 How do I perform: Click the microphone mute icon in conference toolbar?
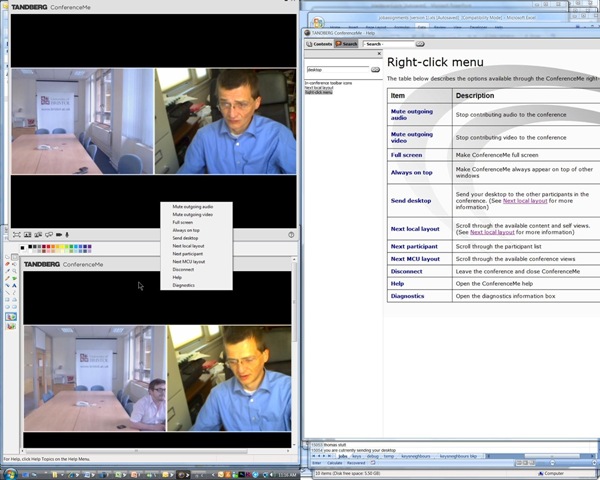pos(67,234)
